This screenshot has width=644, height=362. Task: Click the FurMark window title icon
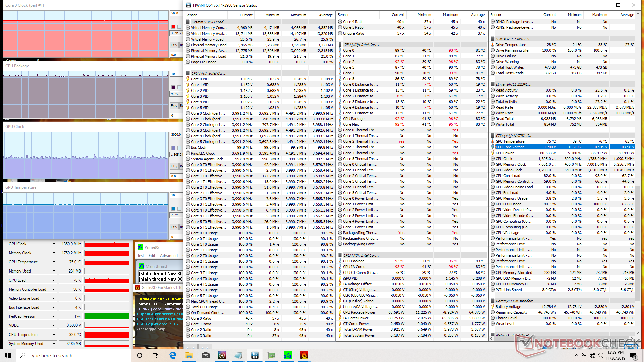[x=137, y=287]
